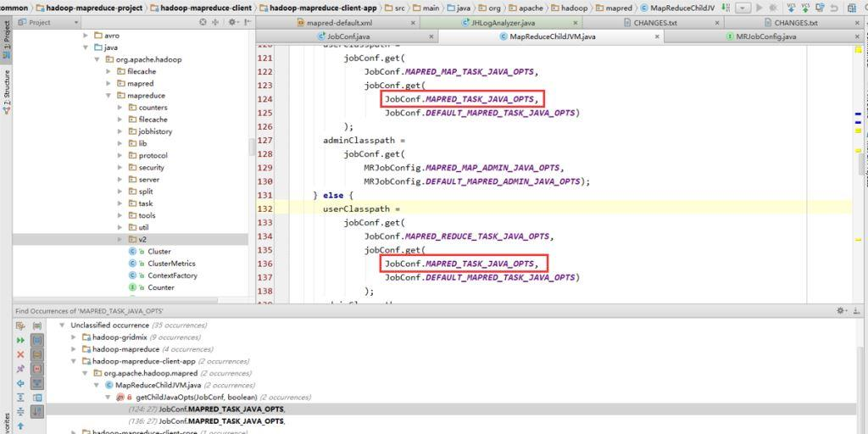Toggle Preview Usages button
This screenshot has width=868, height=434.
(x=37, y=398)
